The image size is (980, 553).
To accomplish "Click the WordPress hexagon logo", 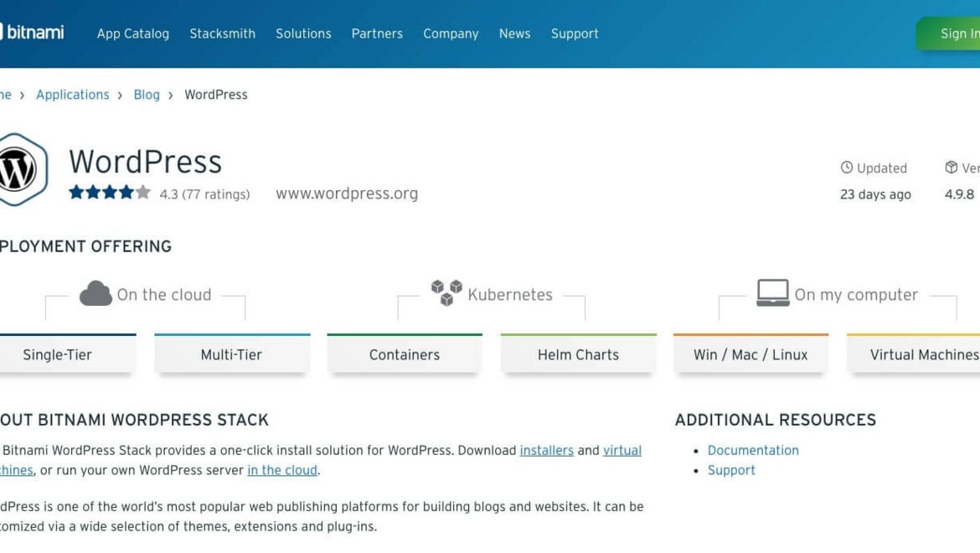I will (x=23, y=169).
